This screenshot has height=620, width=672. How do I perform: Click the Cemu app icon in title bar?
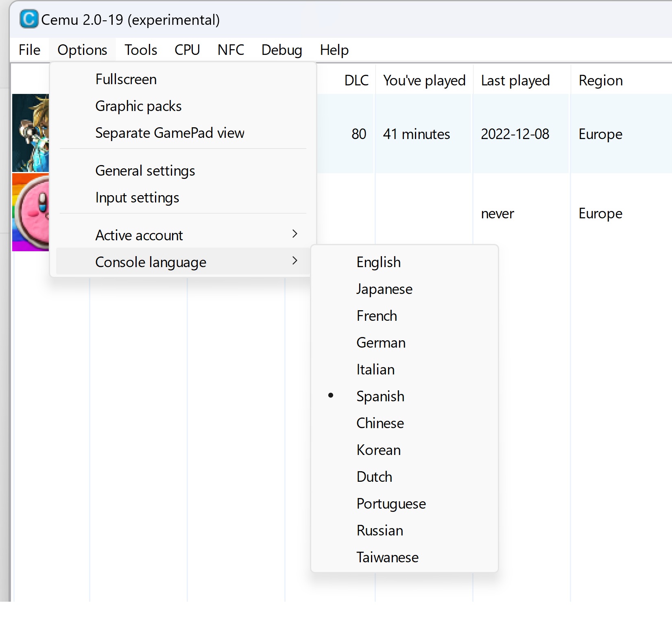pyautogui.click(x=29, y=19)
